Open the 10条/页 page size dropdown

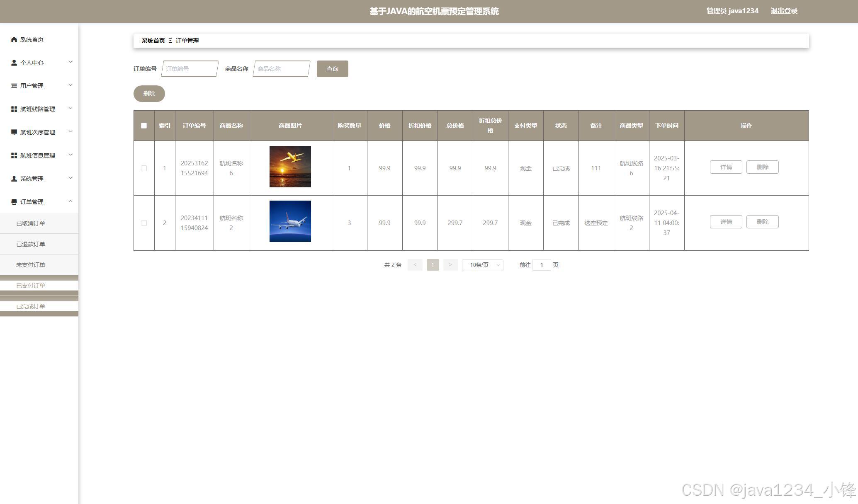(482, 265)
